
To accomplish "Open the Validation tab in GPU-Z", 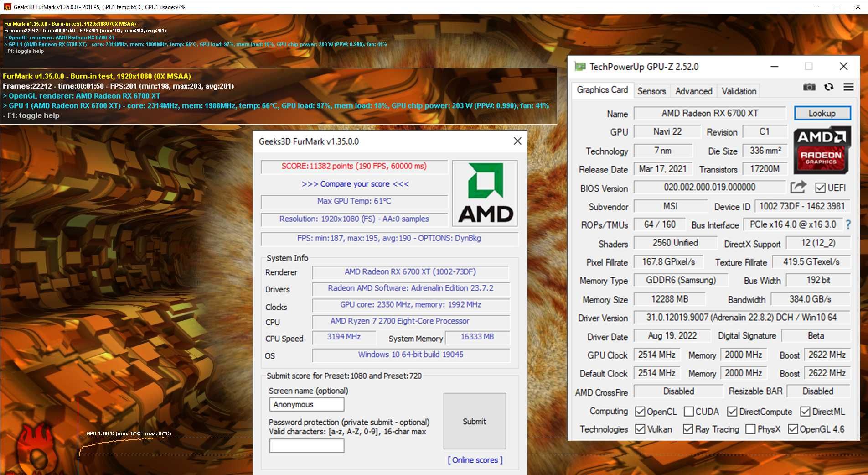I will [739, 91].
